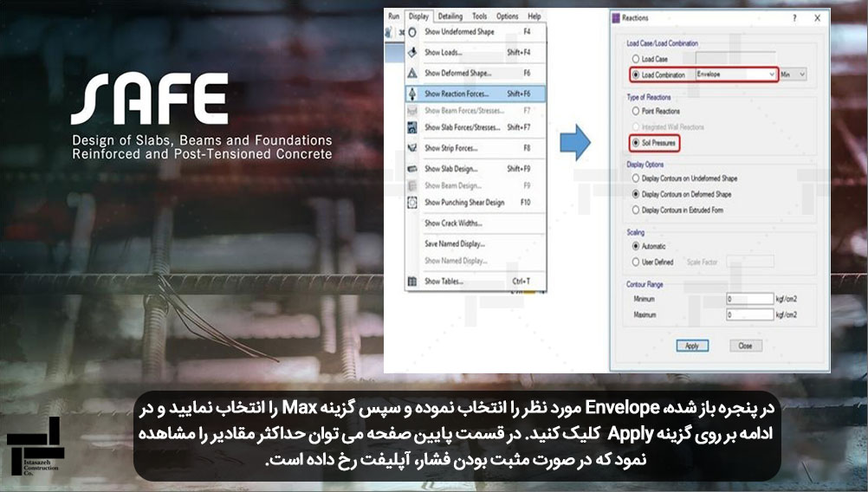
Task: Click the Show Slab Forces/Stresses icon
Action: pos(412,127)
